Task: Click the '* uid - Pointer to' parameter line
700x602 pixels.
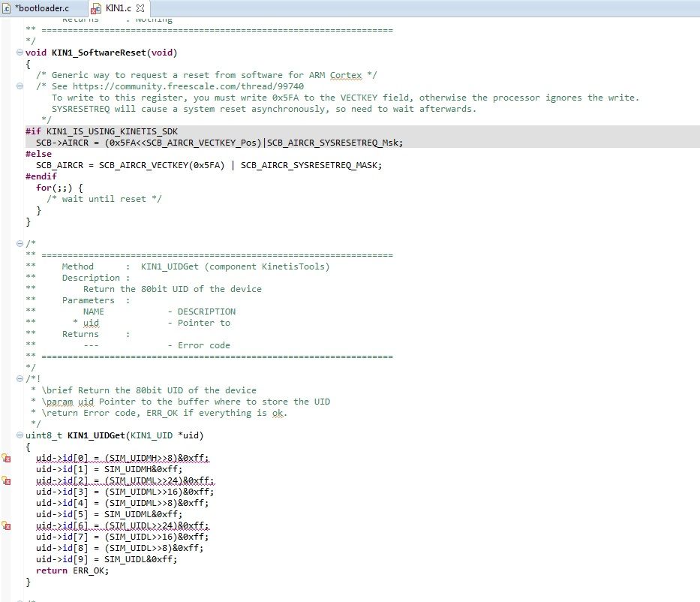Action: point(152,323)
